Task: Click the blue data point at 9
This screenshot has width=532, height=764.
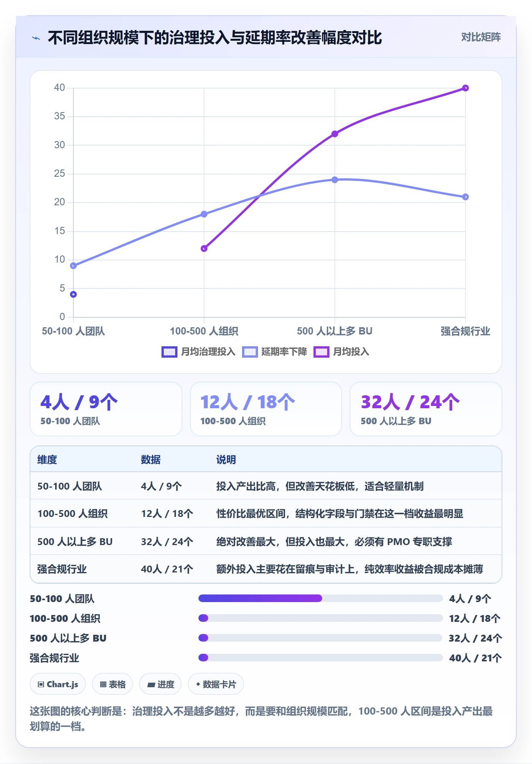Action: pos(73,266)
